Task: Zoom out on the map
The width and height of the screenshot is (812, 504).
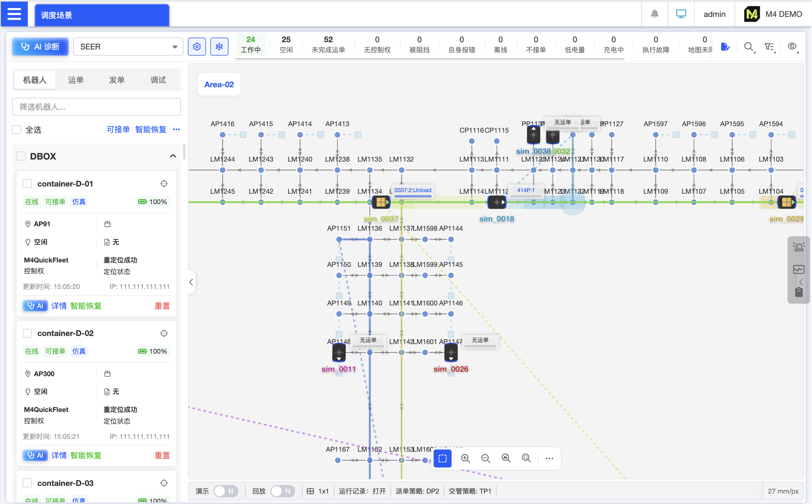Action: 486,458
